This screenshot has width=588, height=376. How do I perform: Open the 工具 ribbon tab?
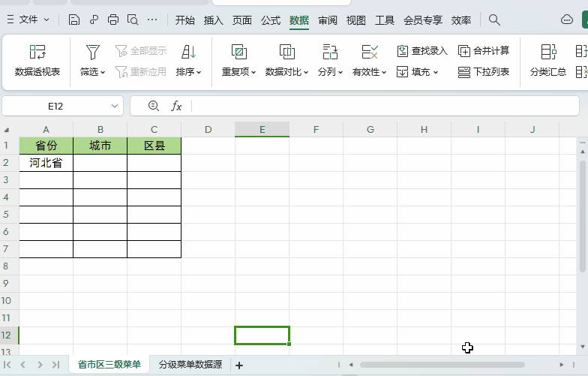[384, 20]
